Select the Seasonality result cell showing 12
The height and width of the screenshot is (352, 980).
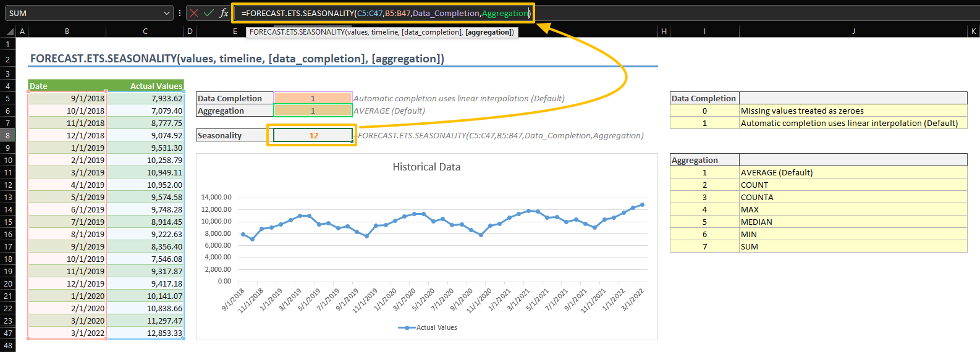tap(313, 135)
